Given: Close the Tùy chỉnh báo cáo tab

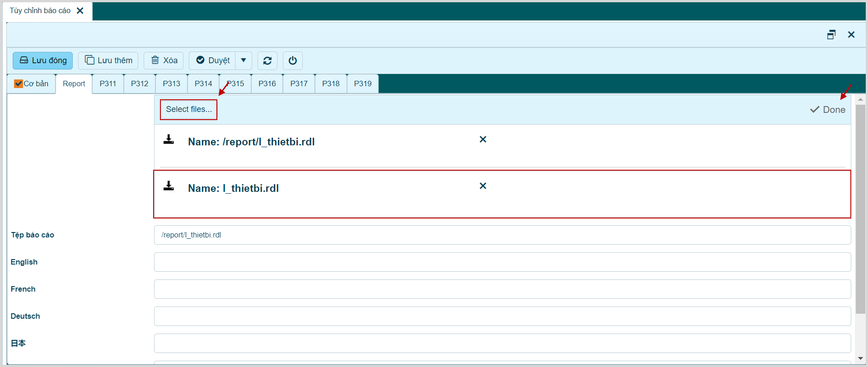Looking at the screenshot, I should pyautogui.click(x=80, y=10).
